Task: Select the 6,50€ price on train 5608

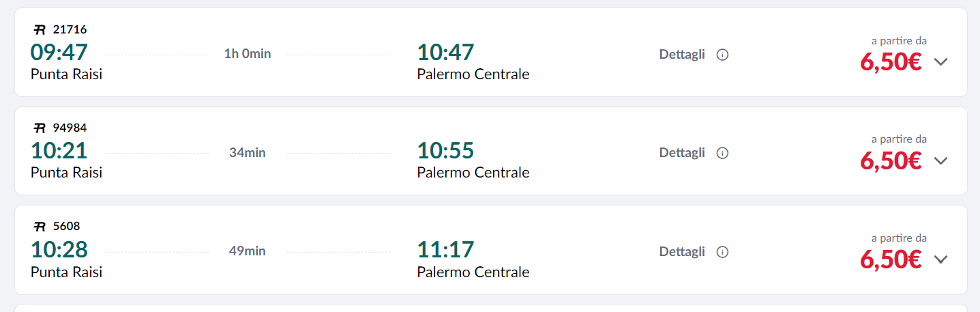Action: [x=891, y=259]
